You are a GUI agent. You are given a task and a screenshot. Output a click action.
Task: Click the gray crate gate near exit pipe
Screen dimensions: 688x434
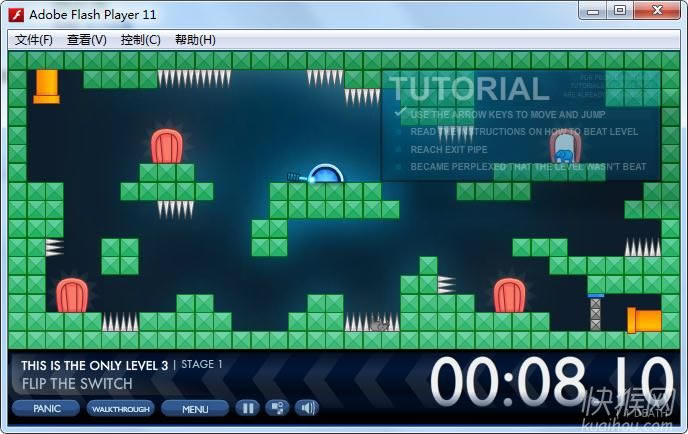595,313
